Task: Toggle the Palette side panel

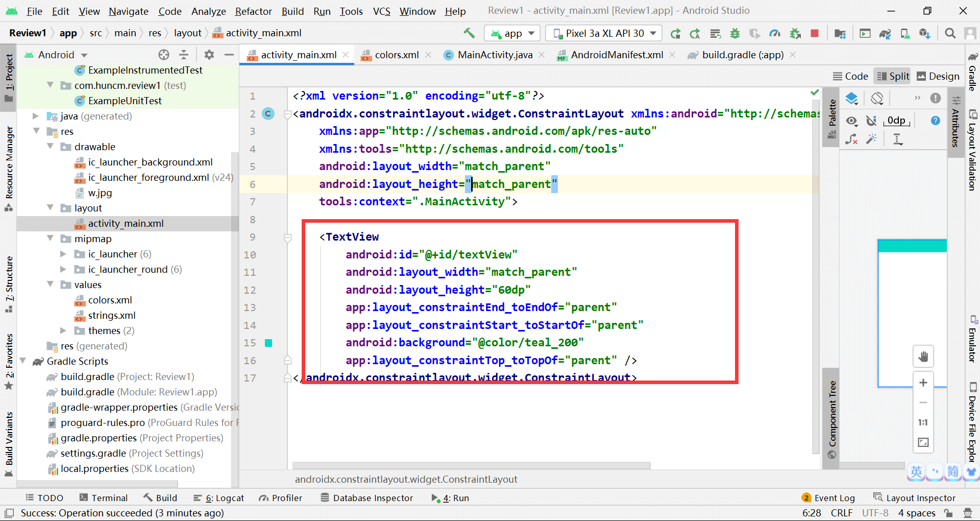Action: click(x=832, y=119)
